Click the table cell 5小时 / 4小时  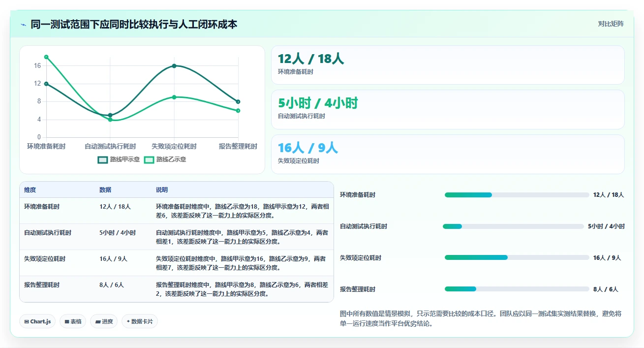[118, 233]
